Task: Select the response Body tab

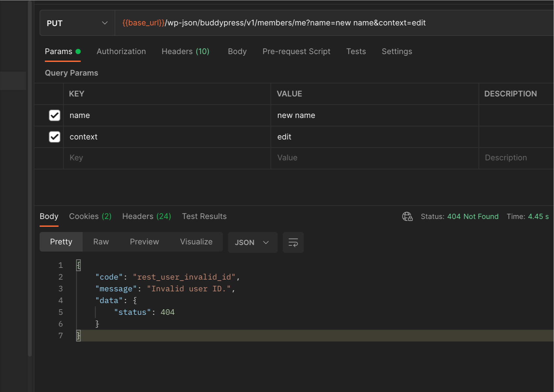Action: [49, 216]
